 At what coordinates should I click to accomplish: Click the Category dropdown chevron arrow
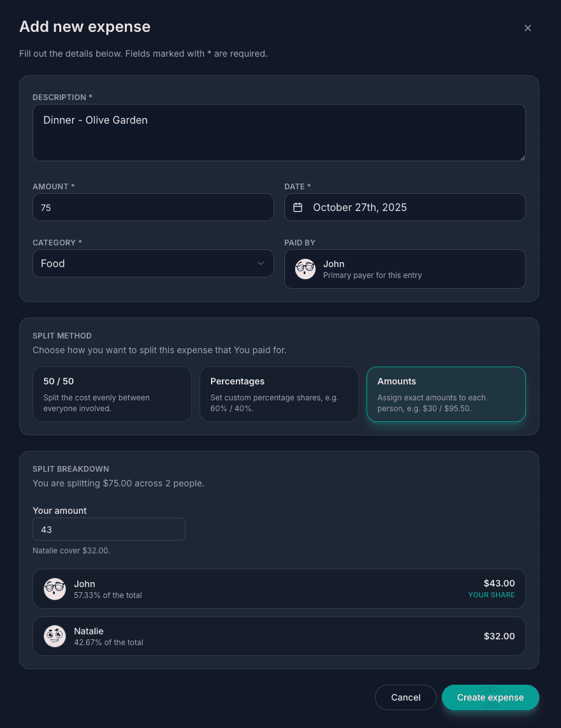260,263
